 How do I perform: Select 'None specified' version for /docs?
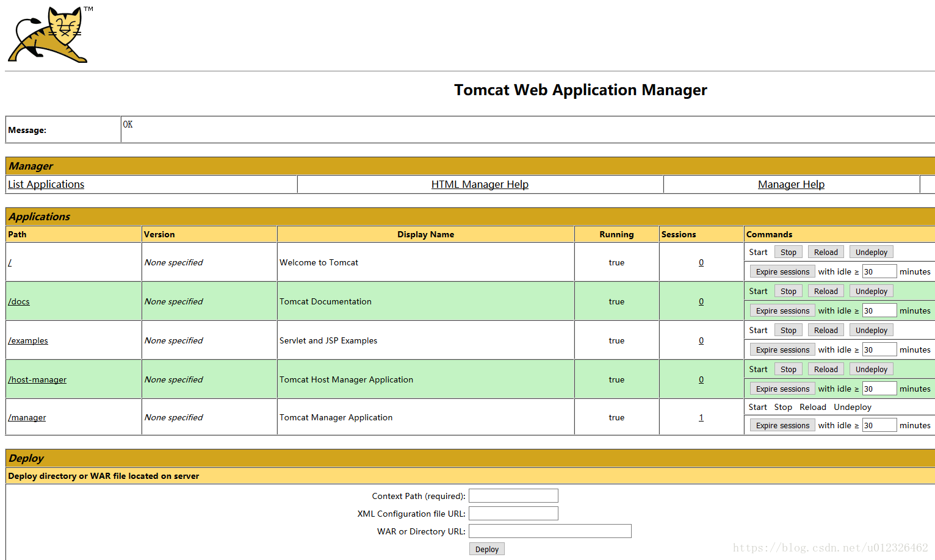[173, 301]
